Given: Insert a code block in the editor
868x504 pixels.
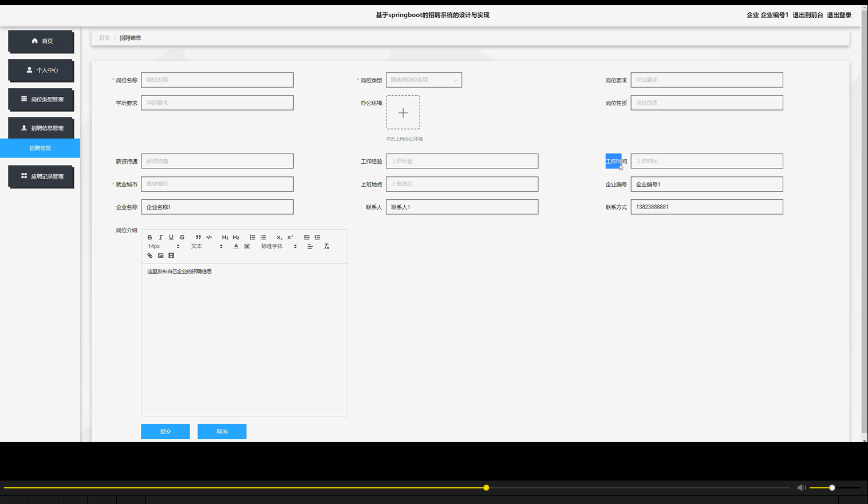Looking at the screenshot, I should (x=209, y=237).
